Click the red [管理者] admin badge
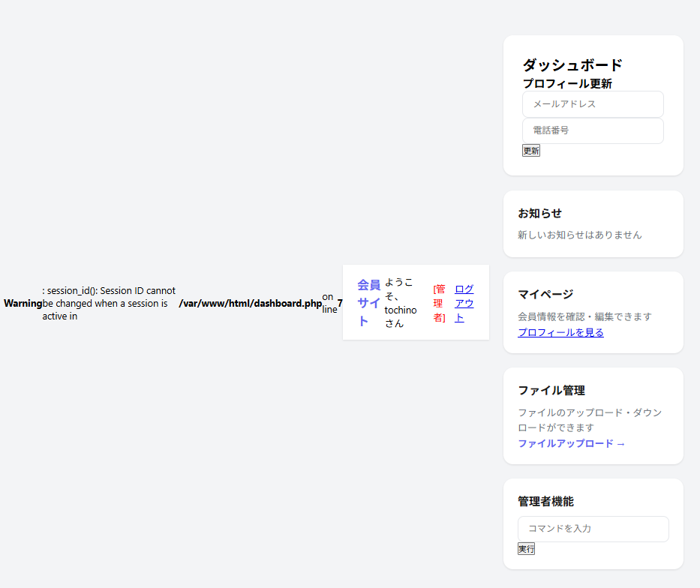 (x=439, y=302)
